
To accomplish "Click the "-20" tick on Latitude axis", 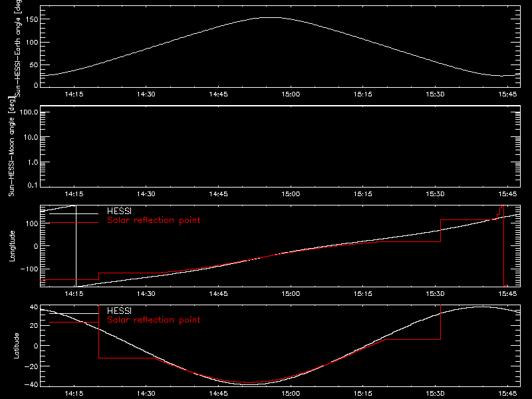I will tap(32, 366).
